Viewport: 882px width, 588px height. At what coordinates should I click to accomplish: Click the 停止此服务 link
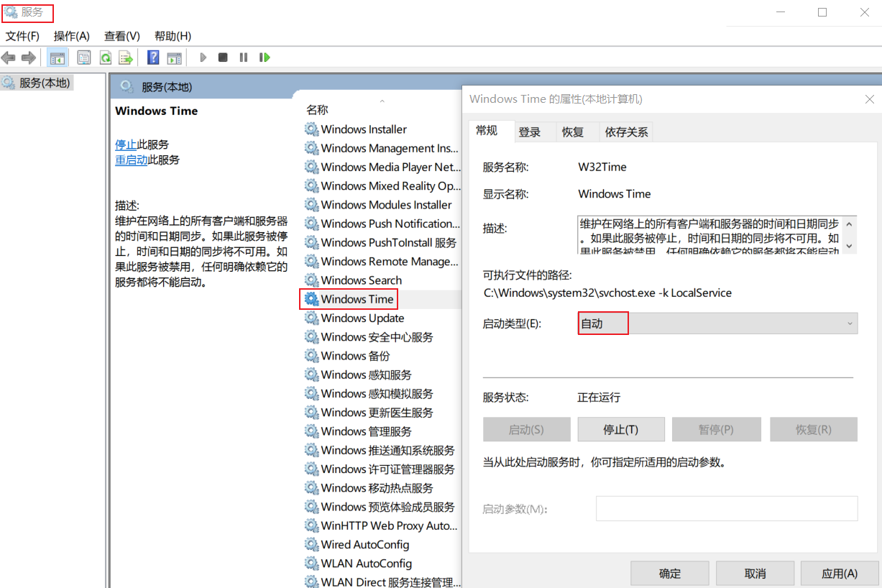(127, 144)
